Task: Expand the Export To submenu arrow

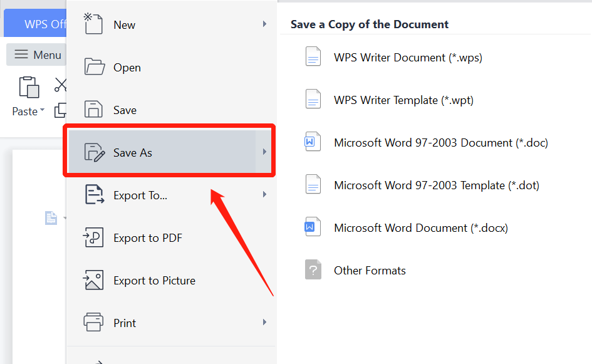Action: pyautogui.click(x=264, y=194)
